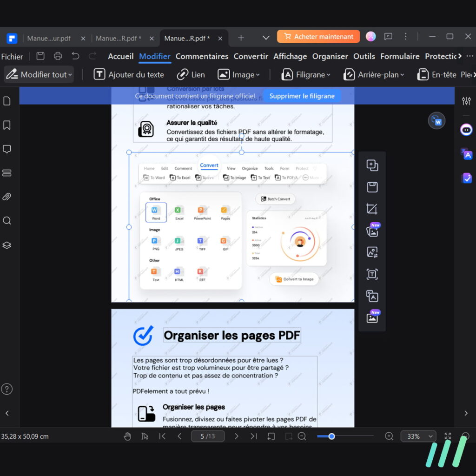Viewport: 476px width, 476px height.
Task: Click the translate icon in right sidebar
Action: click(x=466, y=154)
